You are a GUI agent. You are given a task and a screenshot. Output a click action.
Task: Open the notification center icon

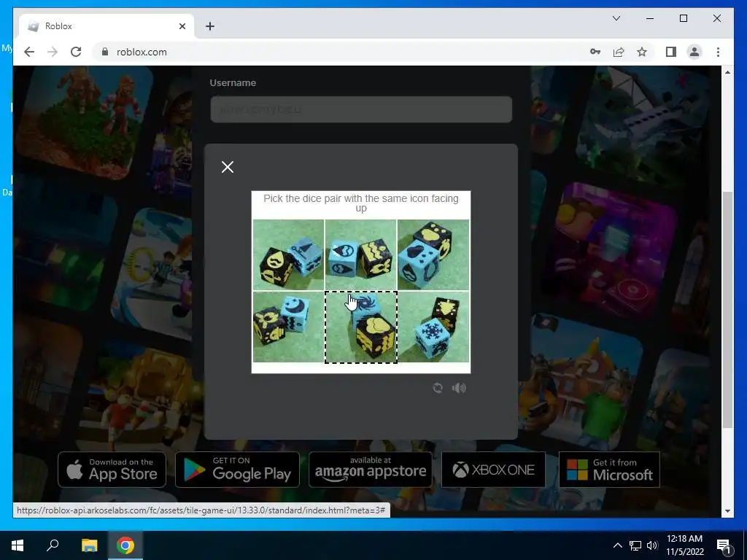(x=724, y=545)
